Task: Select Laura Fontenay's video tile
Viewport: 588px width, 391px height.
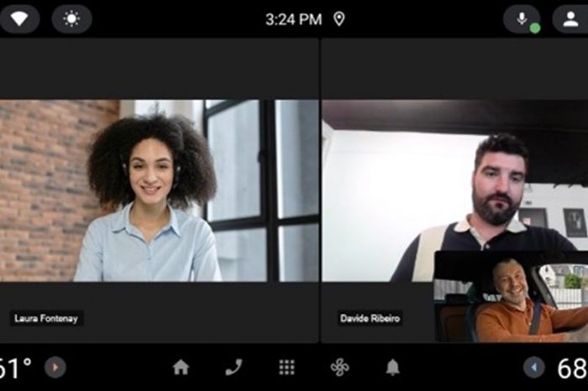Action: click(x=159, y=190)
